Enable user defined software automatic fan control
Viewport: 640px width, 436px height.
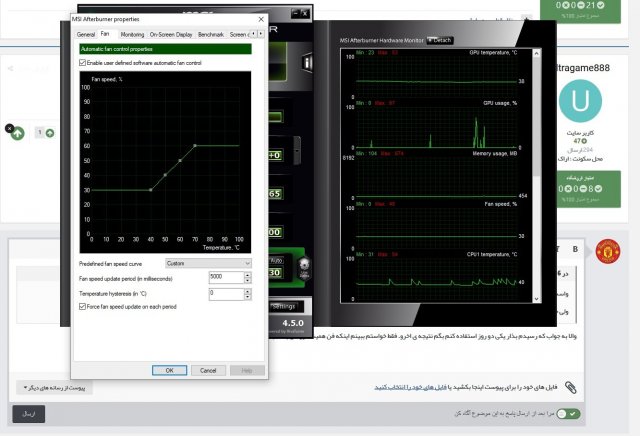pos(83,62)
